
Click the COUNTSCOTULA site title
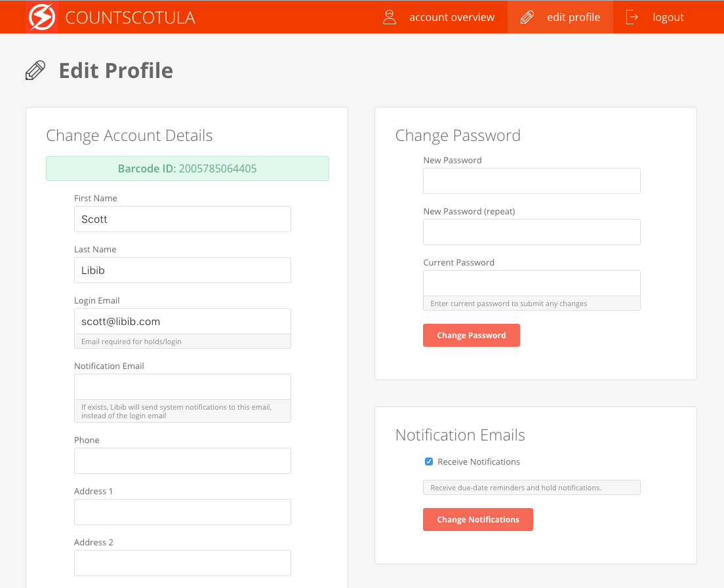(130, 18)
